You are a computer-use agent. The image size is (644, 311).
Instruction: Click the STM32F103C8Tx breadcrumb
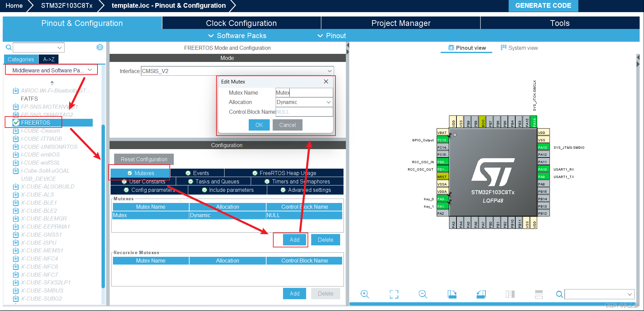point(67,6)
